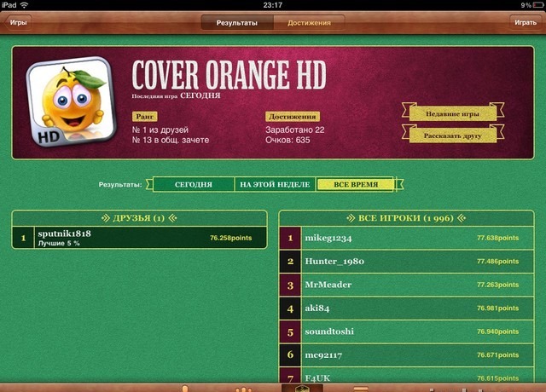Screen dimensions: 546x392
Task: Click the Последняя игра СЕГОДНЯ text
Action: (176, 96)
